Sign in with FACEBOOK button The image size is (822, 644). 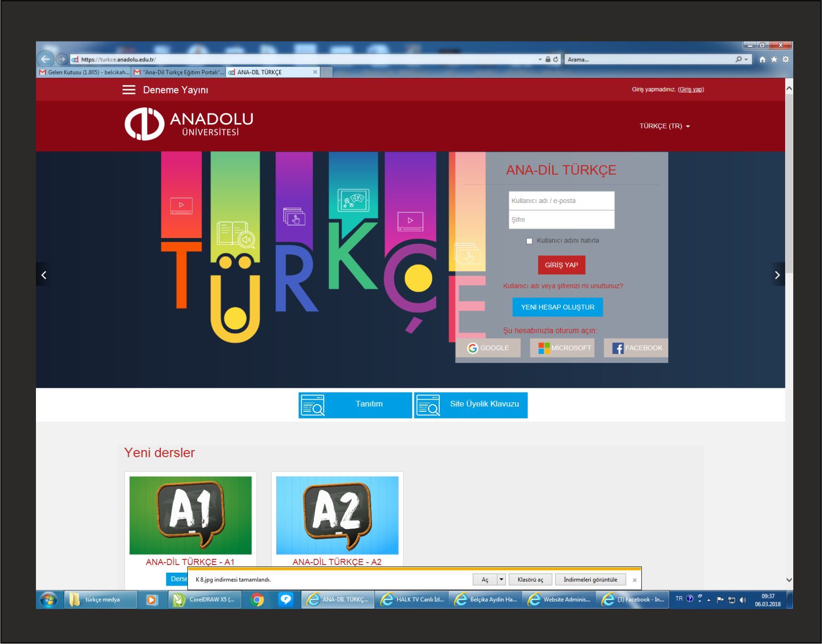point(636,348)
